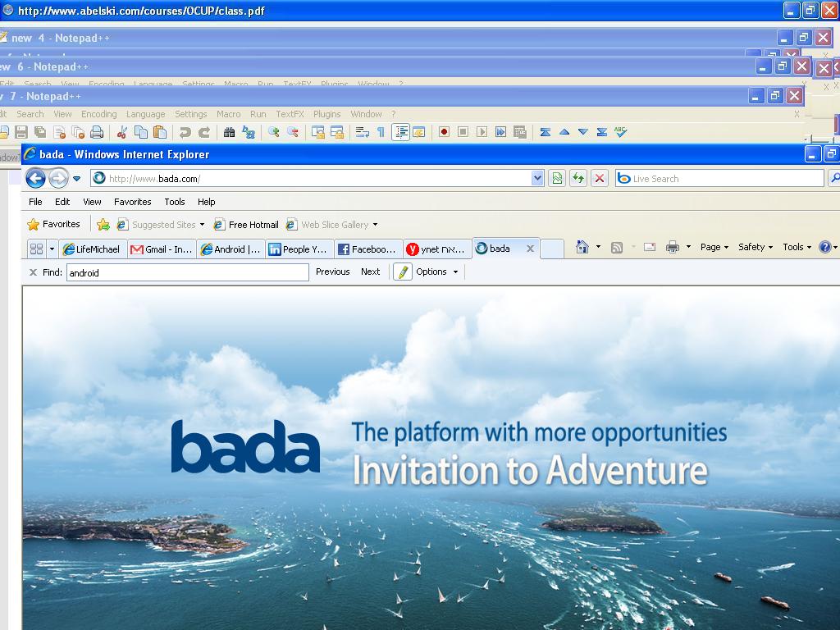
Task: Click the Find binoculars icon in Notepad++
Action: (x=230, y=132)
